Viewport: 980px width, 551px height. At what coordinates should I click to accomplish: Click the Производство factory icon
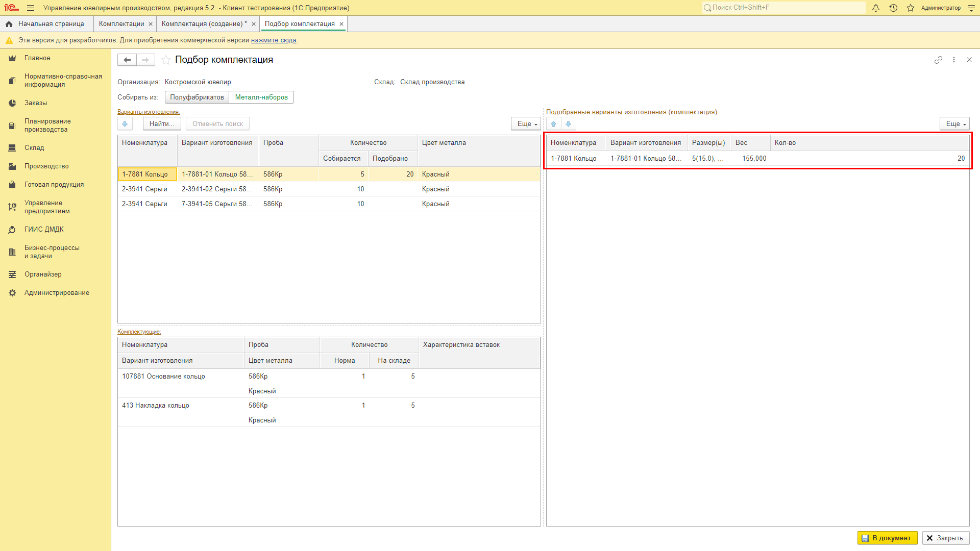[12, 166]
